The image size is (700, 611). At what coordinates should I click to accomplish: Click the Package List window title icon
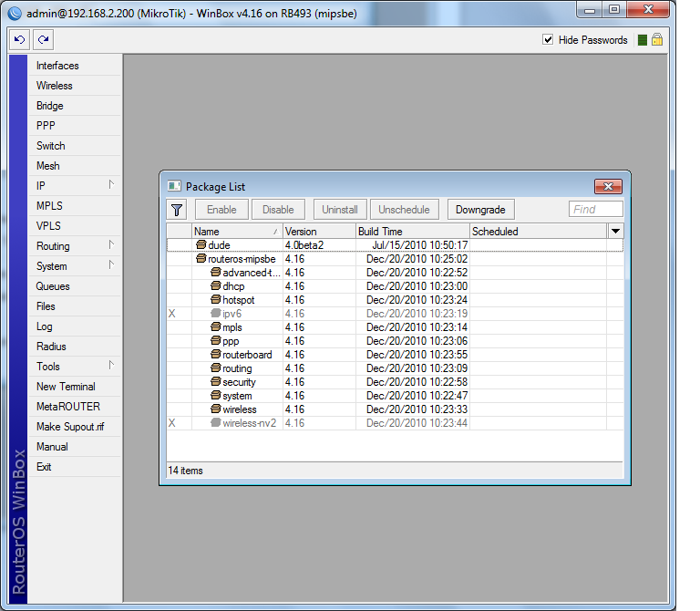coord(174,186)
